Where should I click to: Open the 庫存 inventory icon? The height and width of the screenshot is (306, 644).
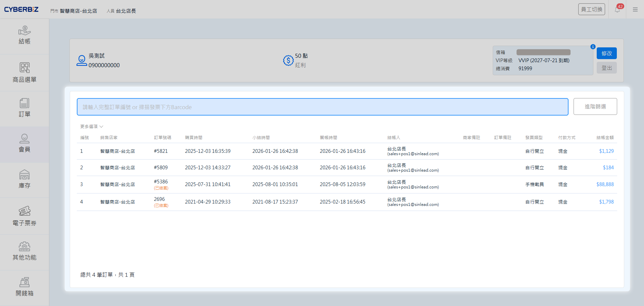click(24, 179)
